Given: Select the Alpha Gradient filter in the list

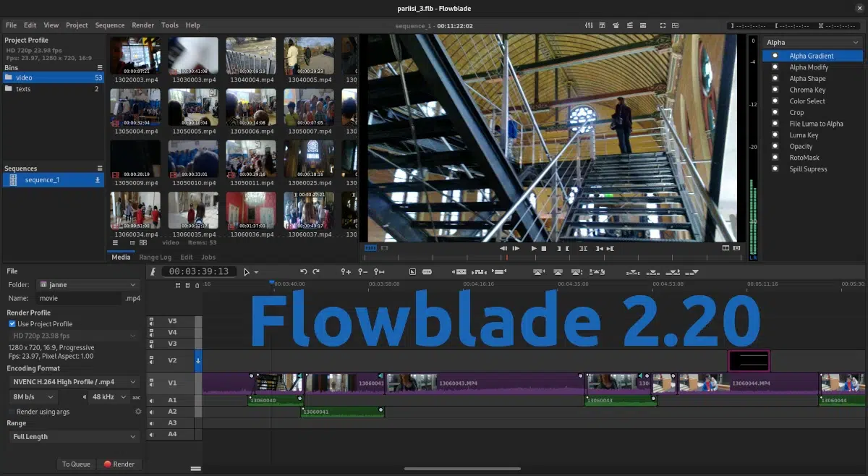Looking at the screenshot, I should pyautogui.click(x=812, y=56).
